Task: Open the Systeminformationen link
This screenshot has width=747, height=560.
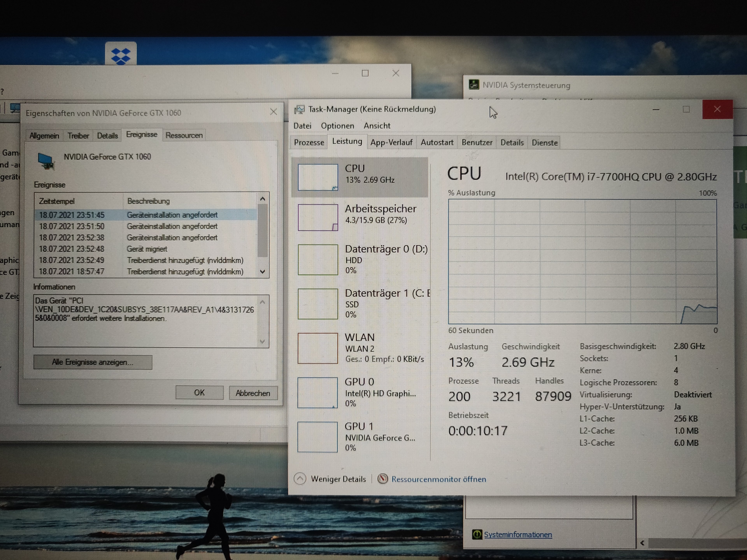Action: coord(518,535)
